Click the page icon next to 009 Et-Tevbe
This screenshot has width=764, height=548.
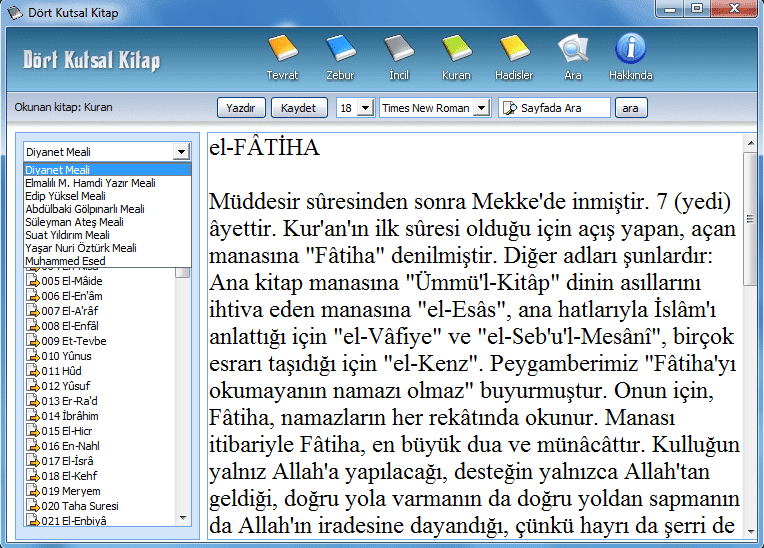(x=33, y=341)
